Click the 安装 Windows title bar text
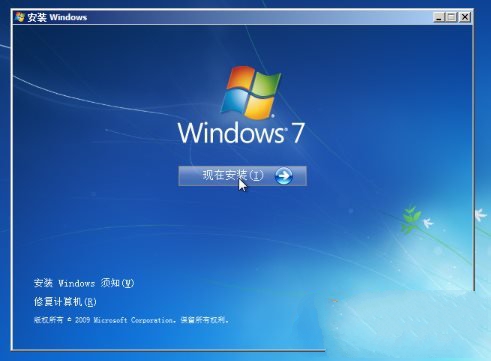Viewport: 491px width, 361px height. (x=57, y=17)
